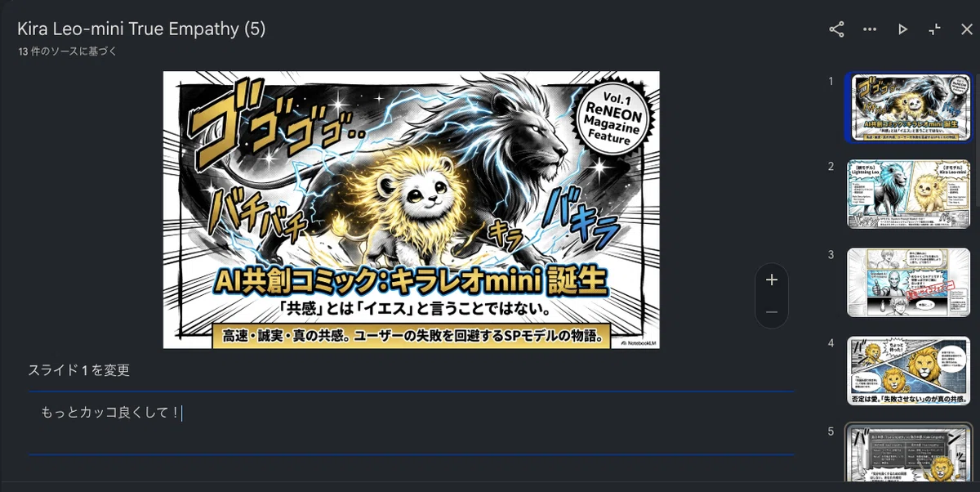Zoom out with the minus button
Screen dimensions: 980x492
pyautogui.click(x=772, y=313)
